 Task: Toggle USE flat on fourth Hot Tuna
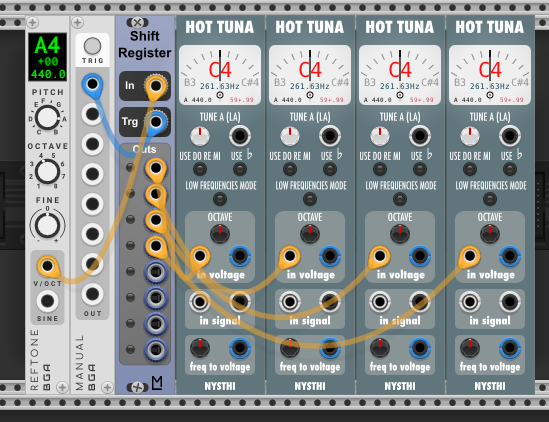click(x=510, y=170)
